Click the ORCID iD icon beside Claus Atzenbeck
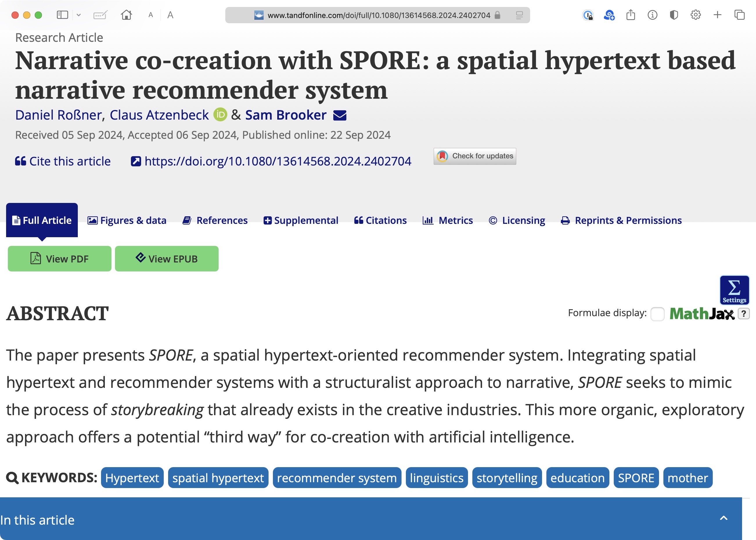The width and height of the screenshot is (756, 540). (220, 115)
